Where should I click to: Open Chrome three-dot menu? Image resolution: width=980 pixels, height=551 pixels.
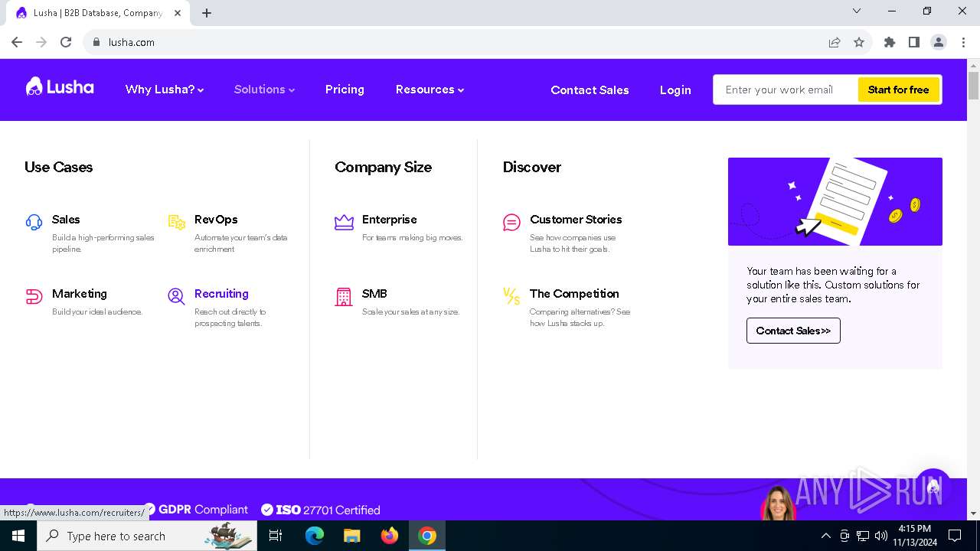click(963, 42)
